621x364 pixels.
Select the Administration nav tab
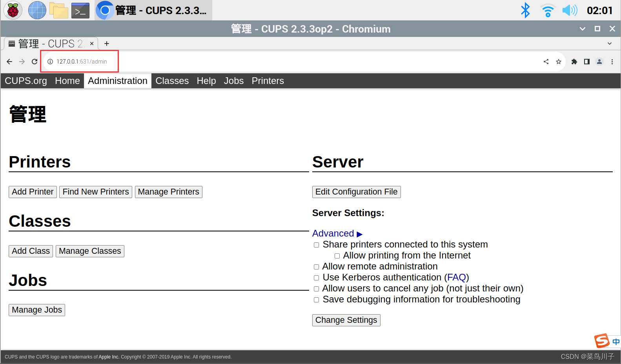coord(118,81)
